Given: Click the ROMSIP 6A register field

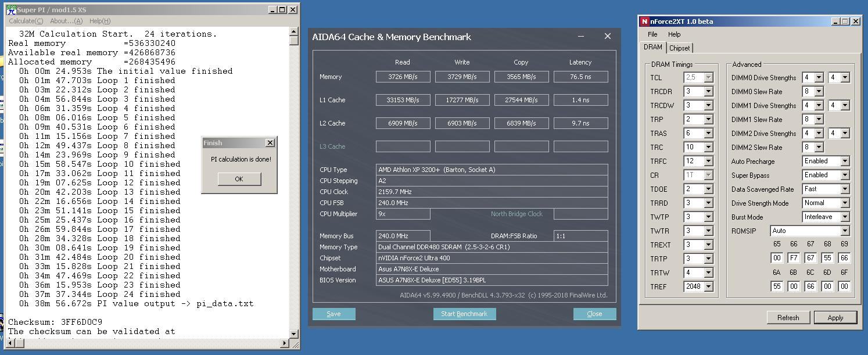Looking at the screenshot, I should (x=777, y=286).
